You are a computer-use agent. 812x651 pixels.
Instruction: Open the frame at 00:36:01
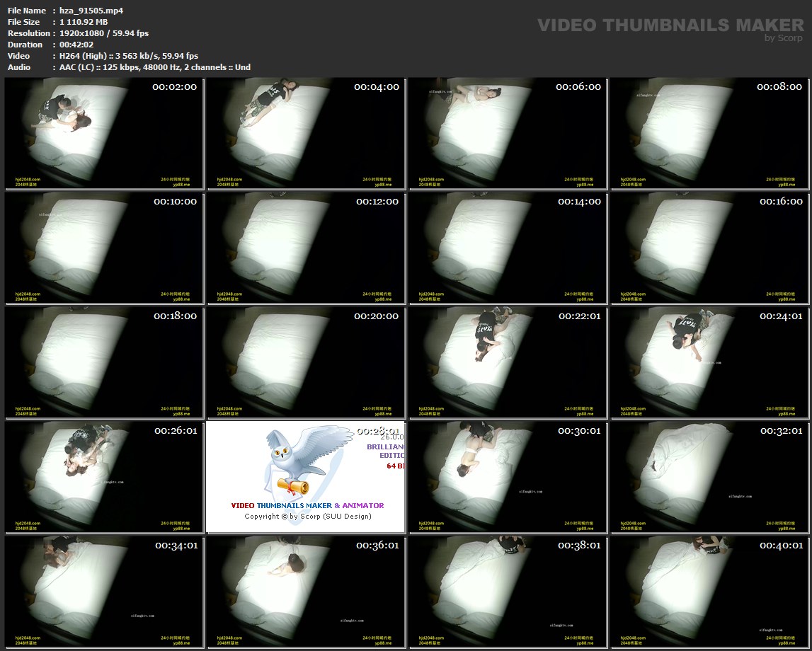pyautogui.click(x=306, y=592)
